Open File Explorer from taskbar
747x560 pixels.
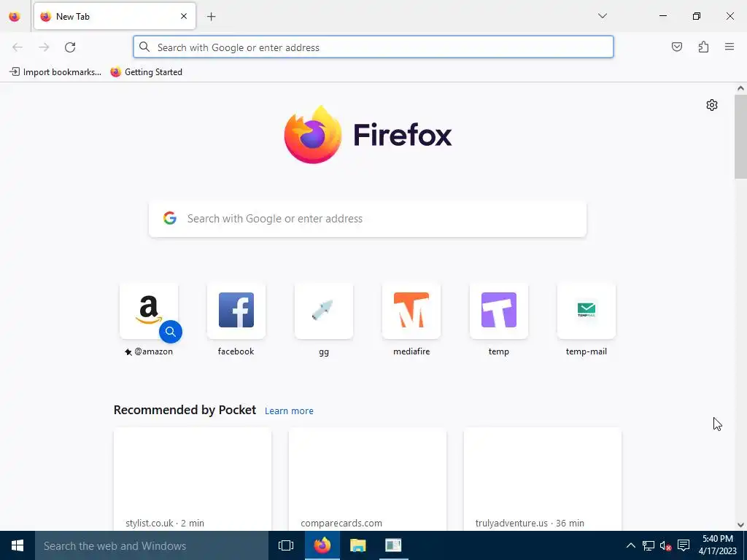pyautogui.click(x=357, y=545)
